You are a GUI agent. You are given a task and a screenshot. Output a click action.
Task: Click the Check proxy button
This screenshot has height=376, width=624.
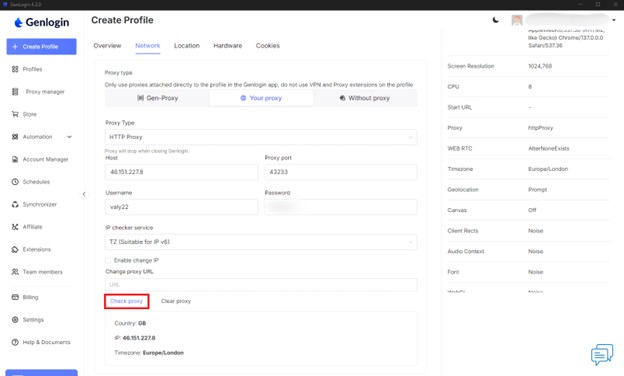[127, 301]
